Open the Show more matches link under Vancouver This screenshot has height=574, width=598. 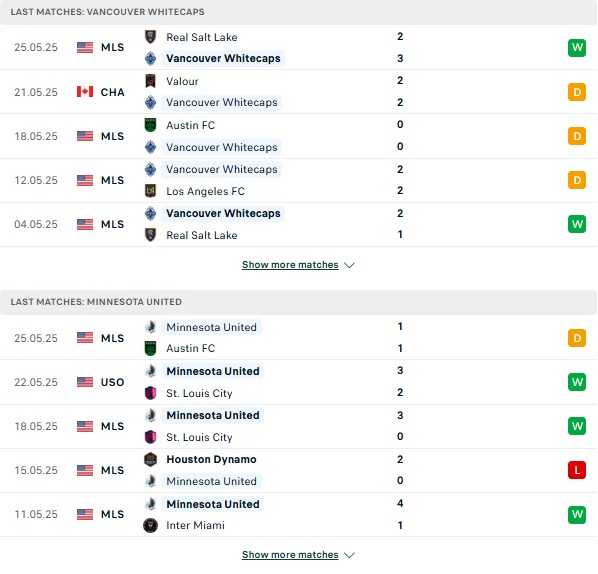tap(290, 265)
